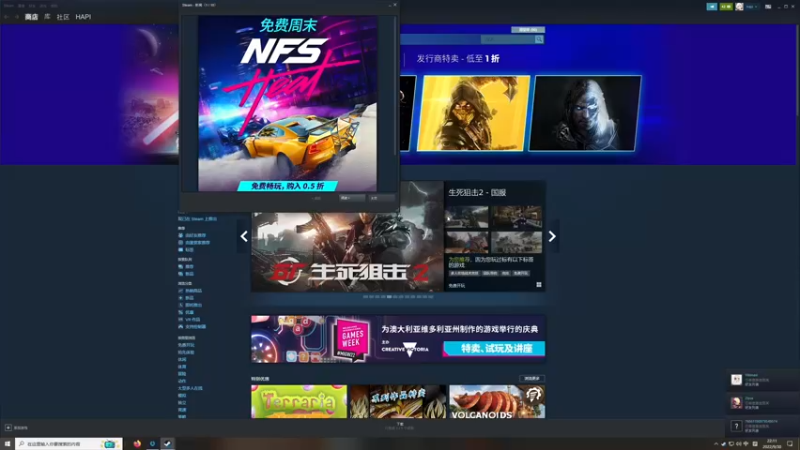Click the green notifications button

pos(726,7)
